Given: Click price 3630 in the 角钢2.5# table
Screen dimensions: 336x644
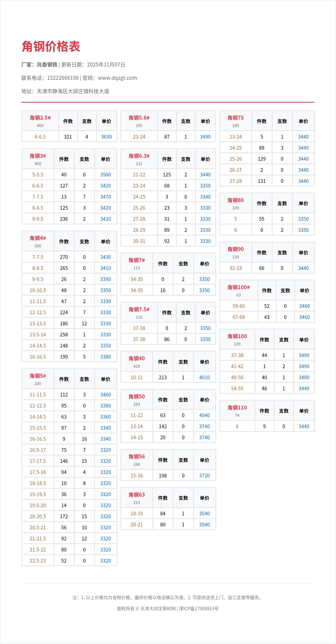Looking at the screenshot, I should [106, 137].
